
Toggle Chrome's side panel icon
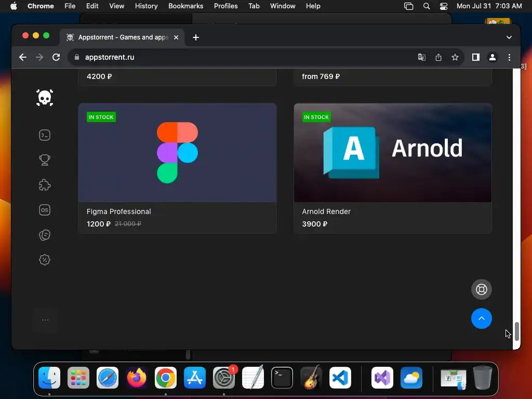(476, 57)
